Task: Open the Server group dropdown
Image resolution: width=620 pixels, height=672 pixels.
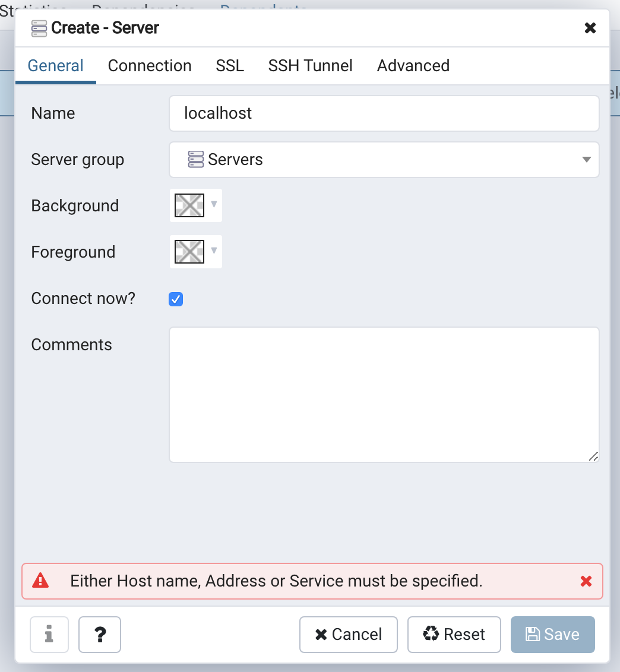Action: [586, 159]
